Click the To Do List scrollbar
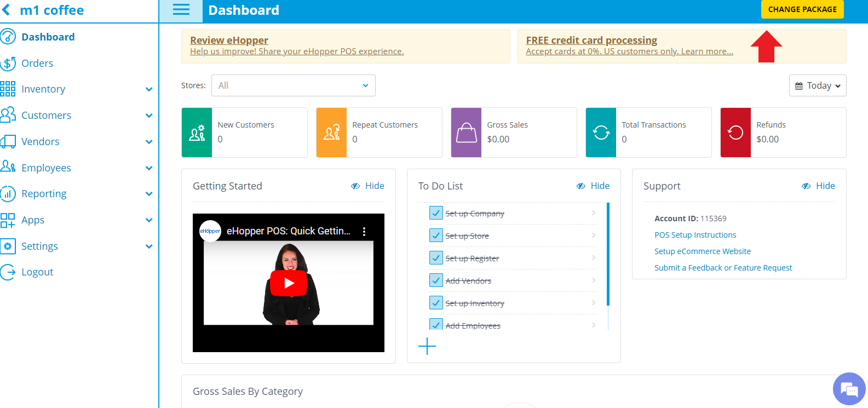Screen dimensions: 868x408 608,254
